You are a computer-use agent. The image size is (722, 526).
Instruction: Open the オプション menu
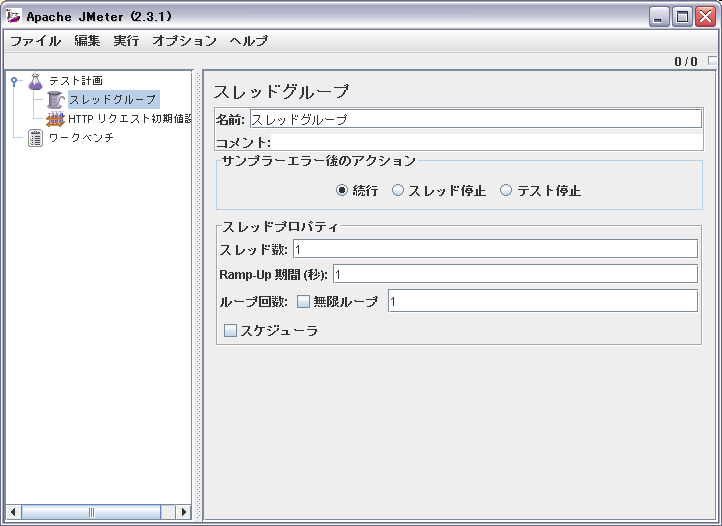pyautogui.click(x=184, y=41)
